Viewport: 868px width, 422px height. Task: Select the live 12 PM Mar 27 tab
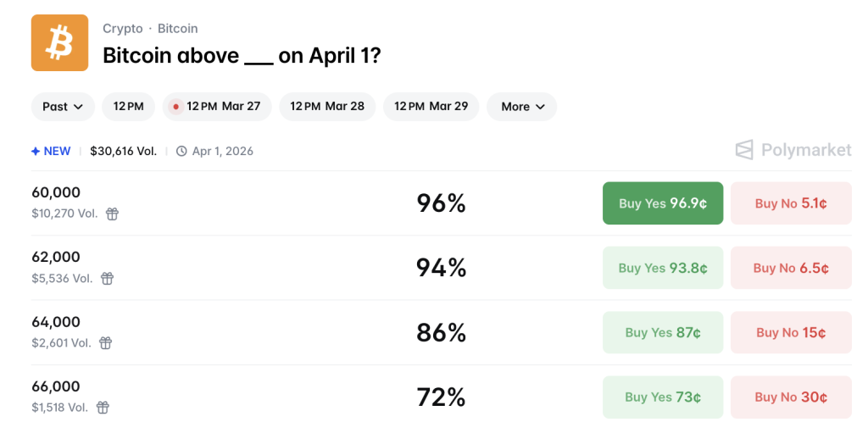click(x=217, y=107)
